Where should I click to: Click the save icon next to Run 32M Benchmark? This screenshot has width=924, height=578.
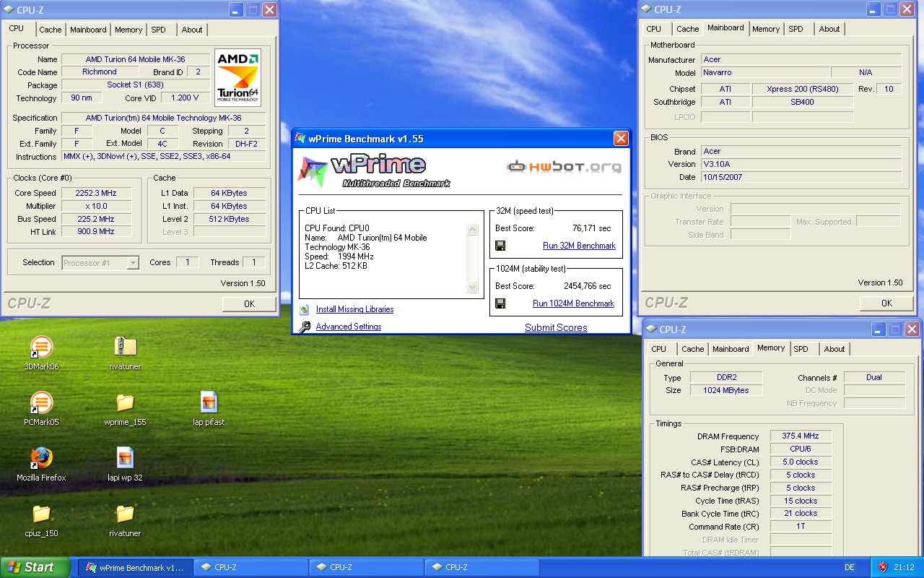[500, 246]
